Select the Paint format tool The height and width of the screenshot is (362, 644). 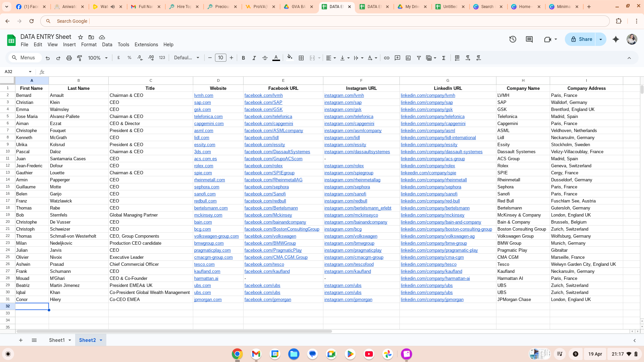[x=80, y=58]
